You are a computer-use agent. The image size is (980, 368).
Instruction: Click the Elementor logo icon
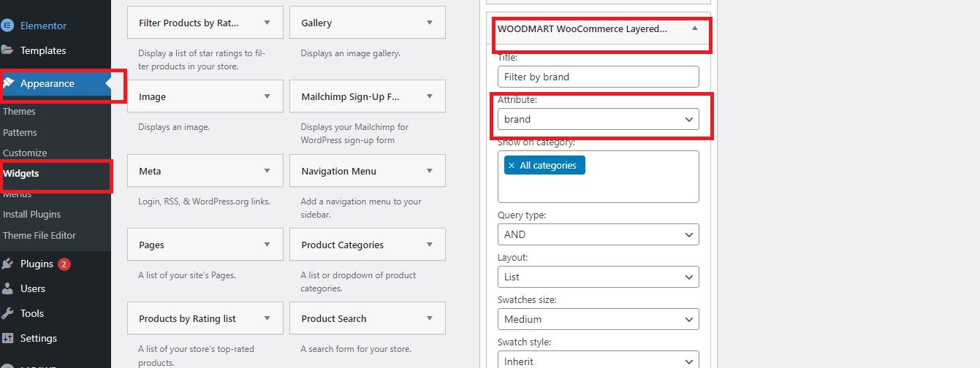click(x=7, y=26)
